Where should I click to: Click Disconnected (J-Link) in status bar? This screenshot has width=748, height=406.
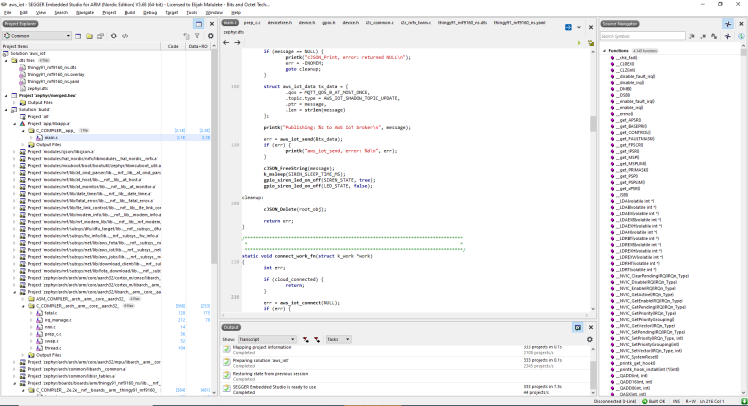[x=616, y=400]
